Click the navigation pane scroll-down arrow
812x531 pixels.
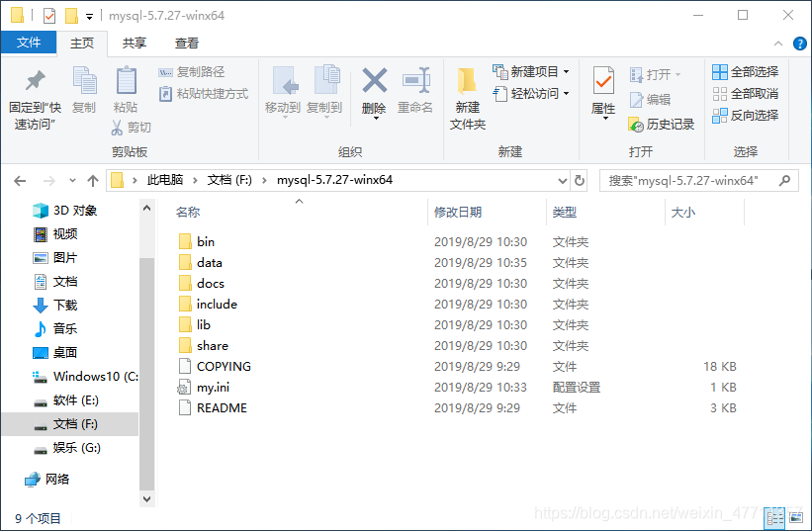tap(147, 499)
